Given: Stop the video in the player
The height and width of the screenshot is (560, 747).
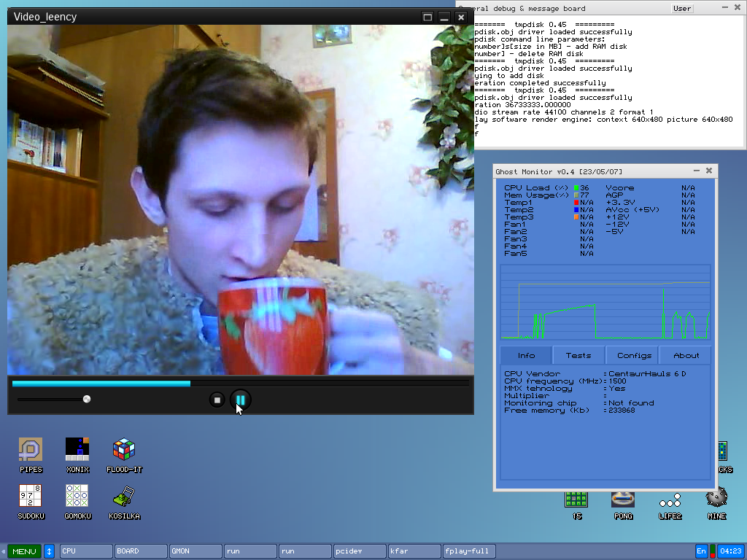Looking at the screenshot, I should pos(217,400).
